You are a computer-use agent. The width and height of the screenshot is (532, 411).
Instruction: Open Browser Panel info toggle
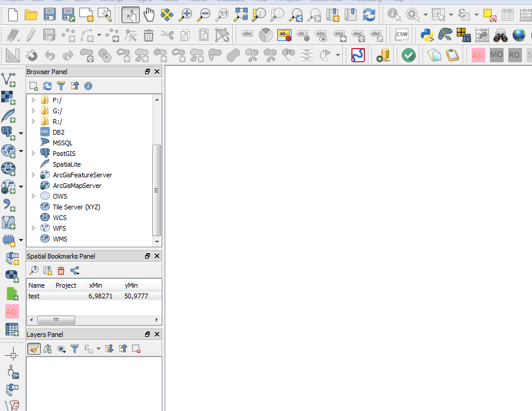click(88, 86)
